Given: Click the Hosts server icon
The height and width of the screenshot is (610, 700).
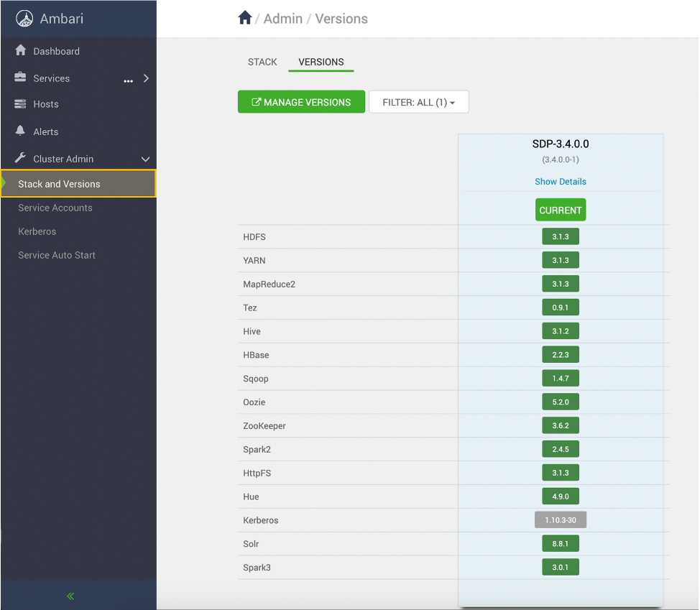Looking at the screenshot, I should pos(20,104).
